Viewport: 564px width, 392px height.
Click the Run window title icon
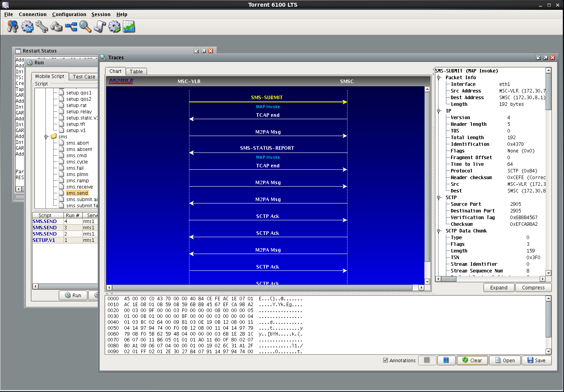click(30, 63)
